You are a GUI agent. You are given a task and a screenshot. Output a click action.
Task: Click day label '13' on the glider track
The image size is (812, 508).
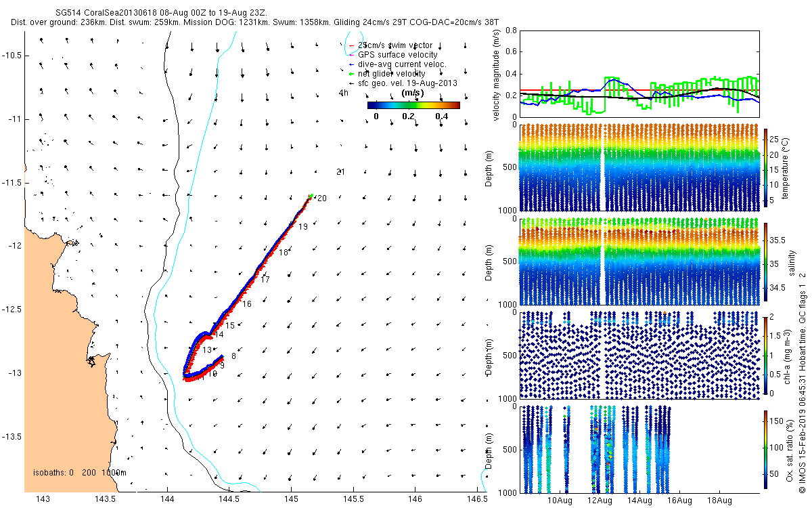(208, 350)
